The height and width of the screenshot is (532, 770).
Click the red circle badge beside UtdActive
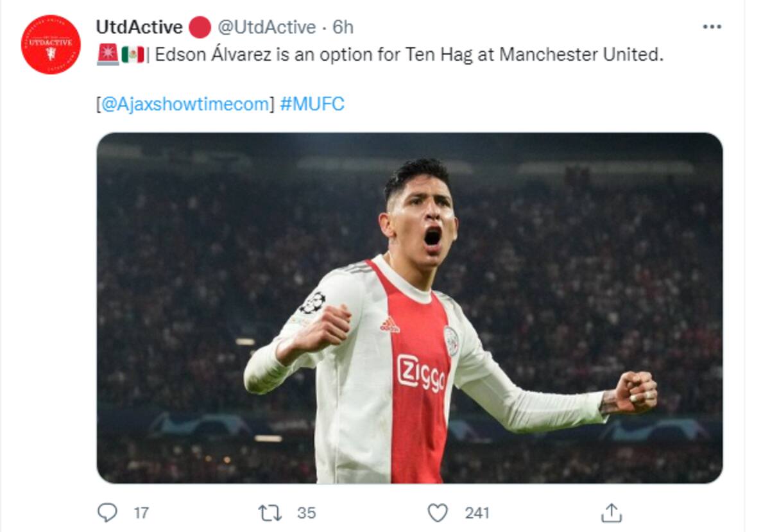click(x=200, y=28)
